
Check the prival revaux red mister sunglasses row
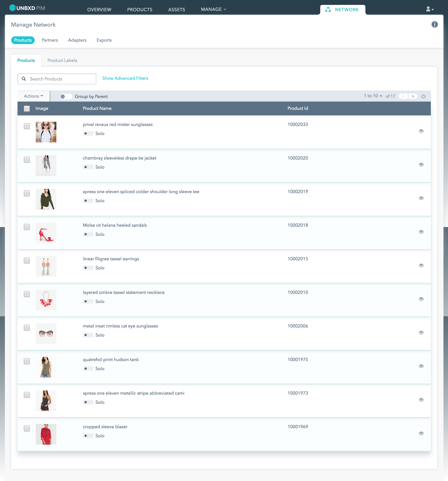[27, 126]
